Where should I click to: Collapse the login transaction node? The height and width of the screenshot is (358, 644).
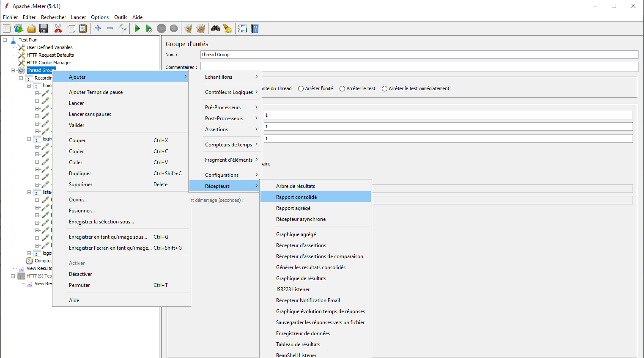29,139
